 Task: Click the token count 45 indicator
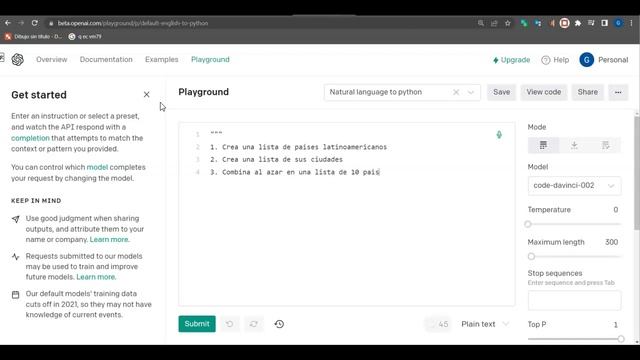438,324
